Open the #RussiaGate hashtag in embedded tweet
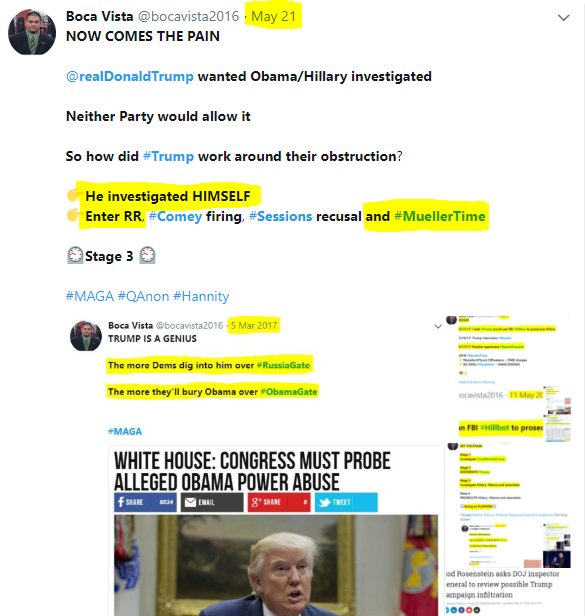This screenshot has height=616, width=585. click(283, 365)
